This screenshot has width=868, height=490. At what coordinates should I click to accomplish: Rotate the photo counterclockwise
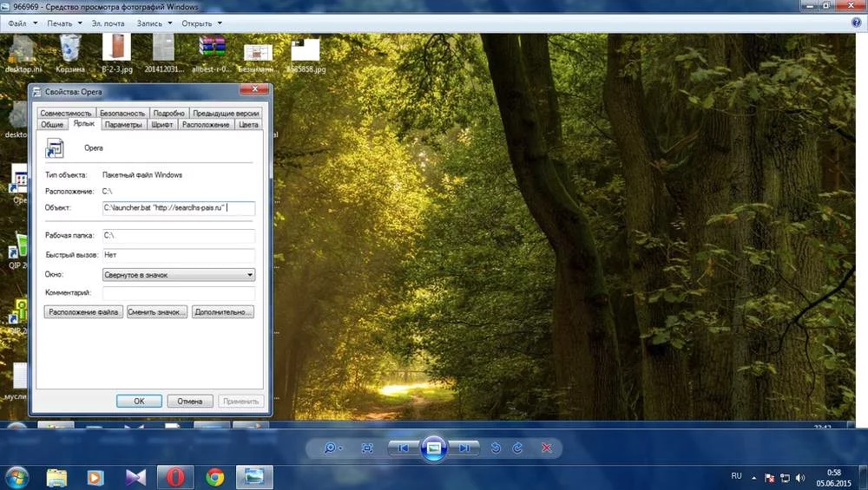pyautogui.click(x=496, y=448)
